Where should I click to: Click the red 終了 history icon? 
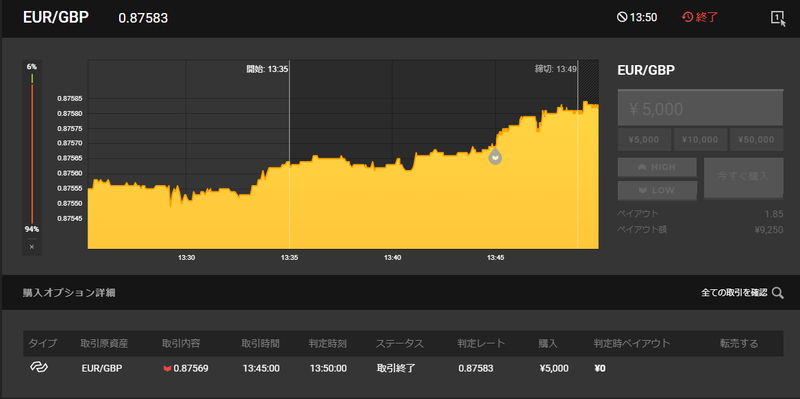tap(687, 17)
